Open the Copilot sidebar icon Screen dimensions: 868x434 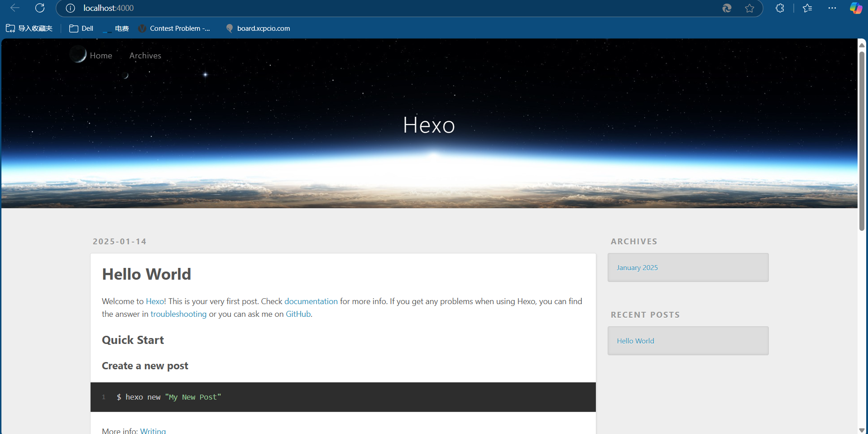856,8
